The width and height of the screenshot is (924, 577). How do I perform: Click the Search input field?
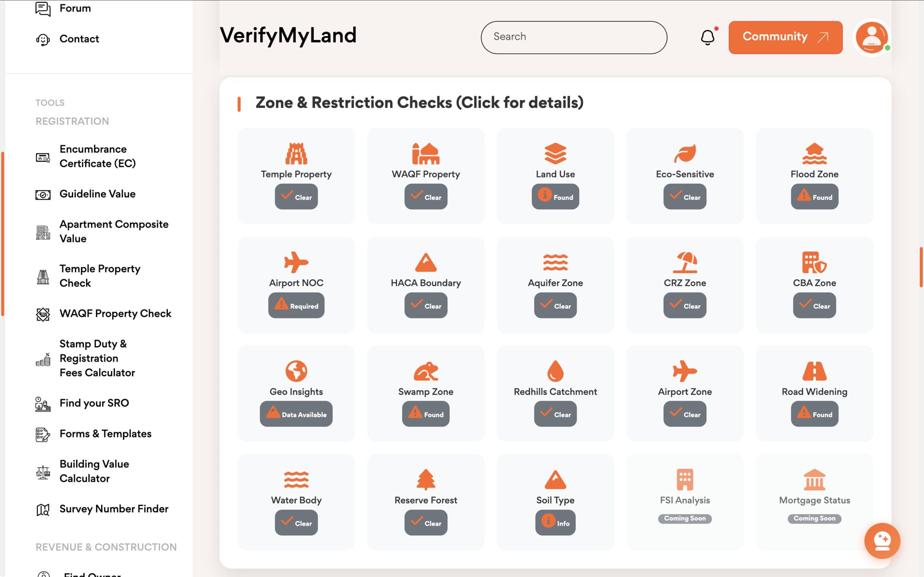pyautogui.click(x=574, y=38)
